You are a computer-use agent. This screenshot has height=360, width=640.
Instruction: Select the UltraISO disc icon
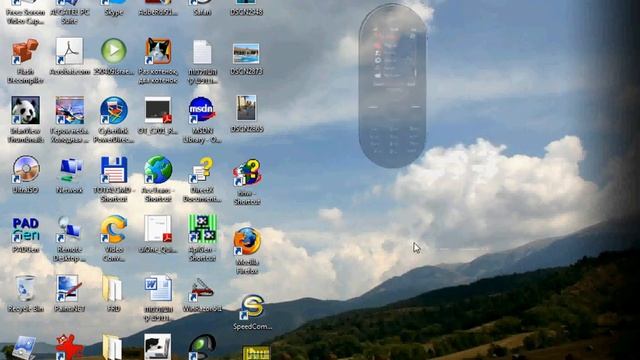tap(26, 169)
